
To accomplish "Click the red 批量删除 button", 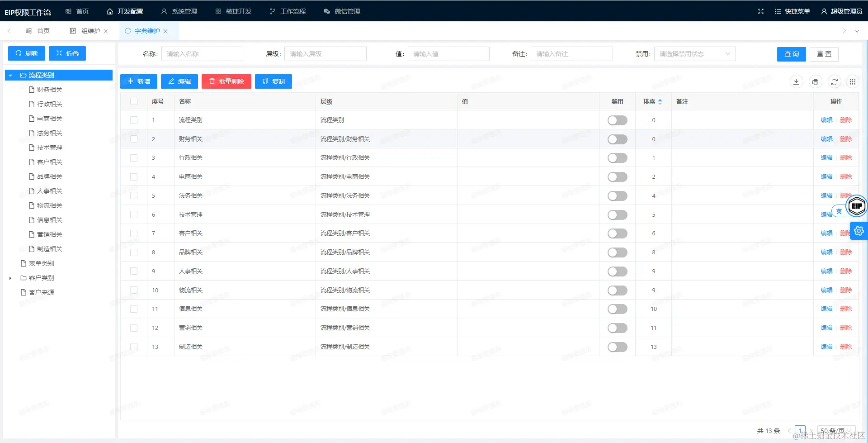I will click(226, 81).
